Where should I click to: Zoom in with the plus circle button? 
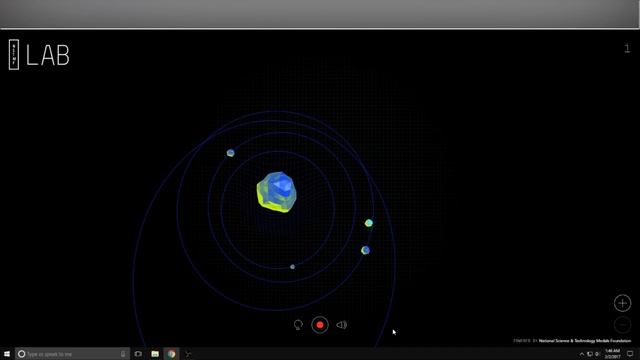point(622,303)
